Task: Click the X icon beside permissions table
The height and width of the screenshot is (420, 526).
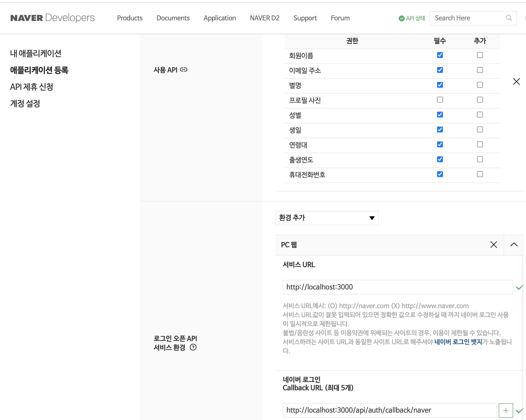Action: 516,82
